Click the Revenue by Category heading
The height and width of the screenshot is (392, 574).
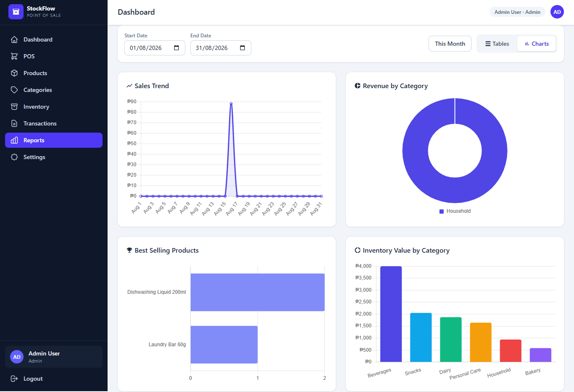(x=395, y=86)
